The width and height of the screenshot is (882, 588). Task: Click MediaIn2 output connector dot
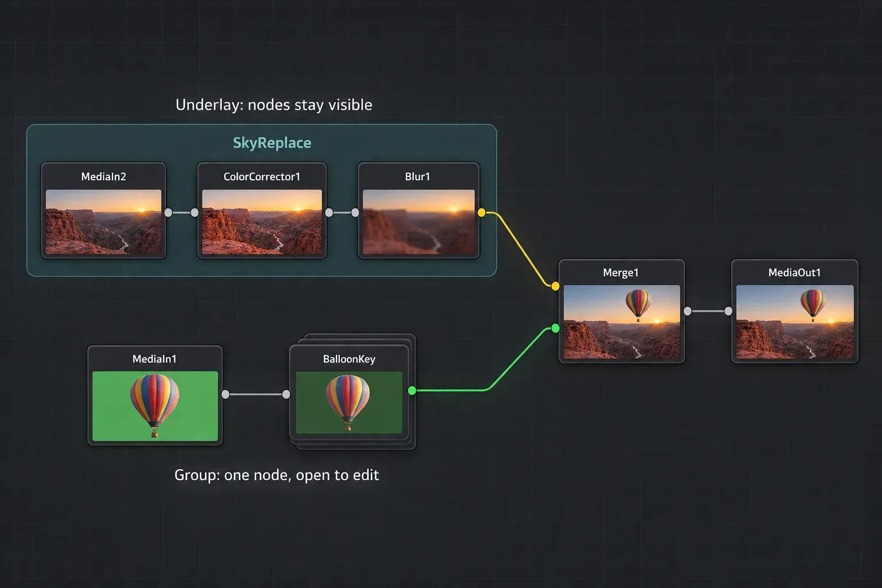click(x=168, y=212)
